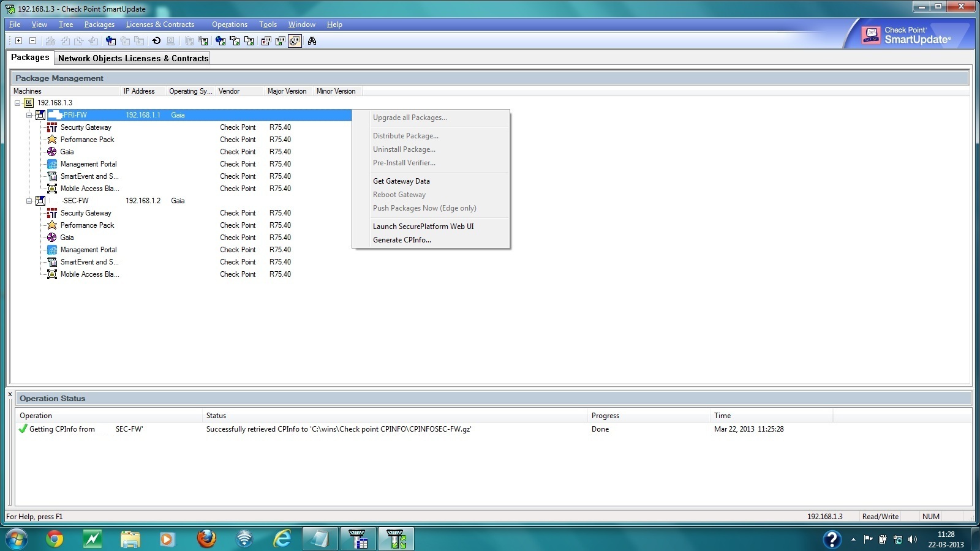
Task: Click the Minor Version column header
Action: [x=337, y=91]
